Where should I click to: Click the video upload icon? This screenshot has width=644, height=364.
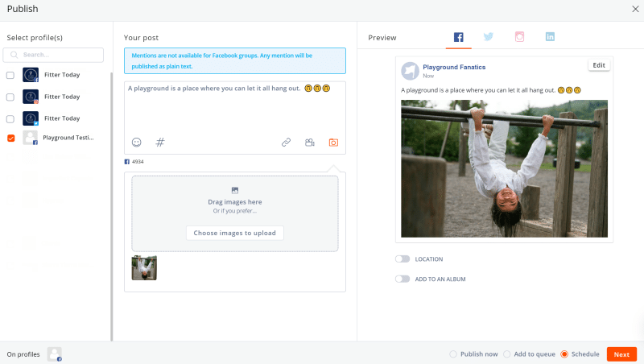pos(309,143)
